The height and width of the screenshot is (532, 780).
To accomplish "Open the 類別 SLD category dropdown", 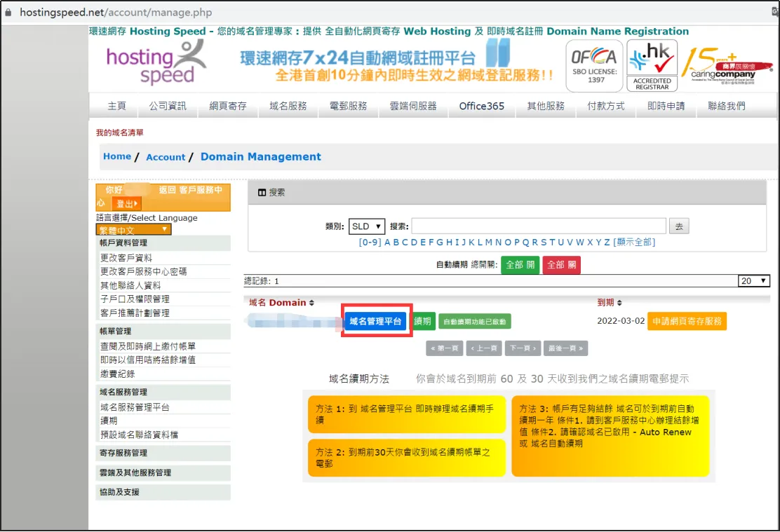I will pyautogui.click(x=366, y=226).
